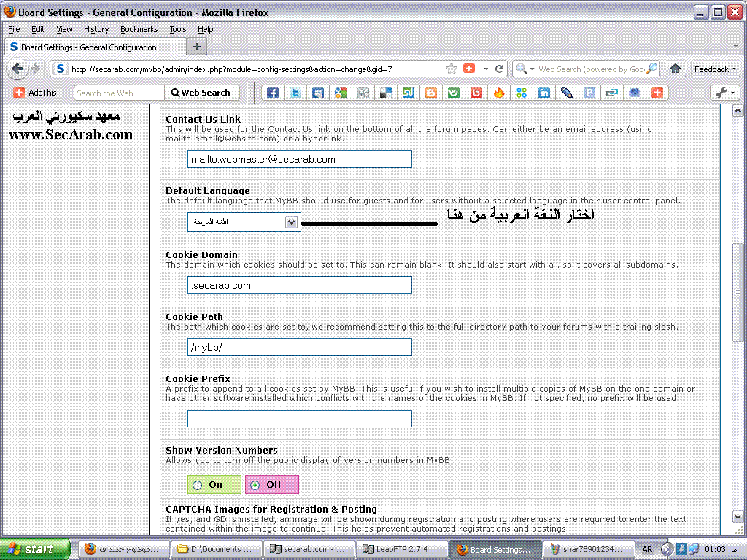
Task: Go to the Firefox home page
Action: pos(676,69)
